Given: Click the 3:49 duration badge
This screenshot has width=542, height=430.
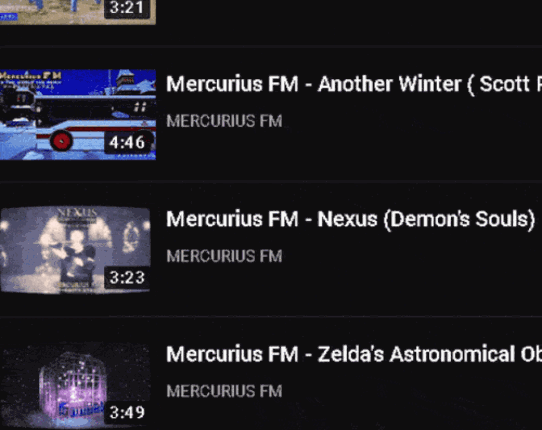Looking at the screenshot, I should (x=127, y=412).
